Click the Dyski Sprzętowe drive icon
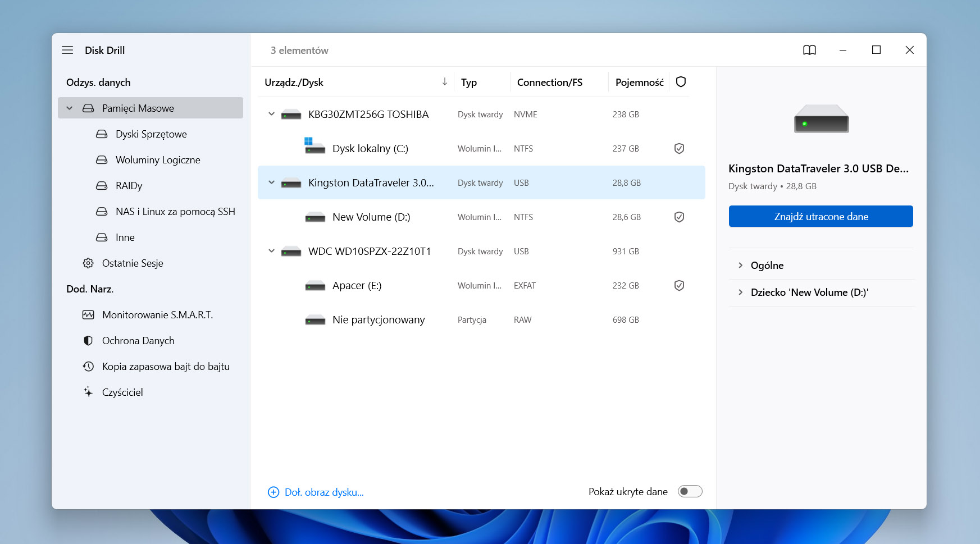 102,134
